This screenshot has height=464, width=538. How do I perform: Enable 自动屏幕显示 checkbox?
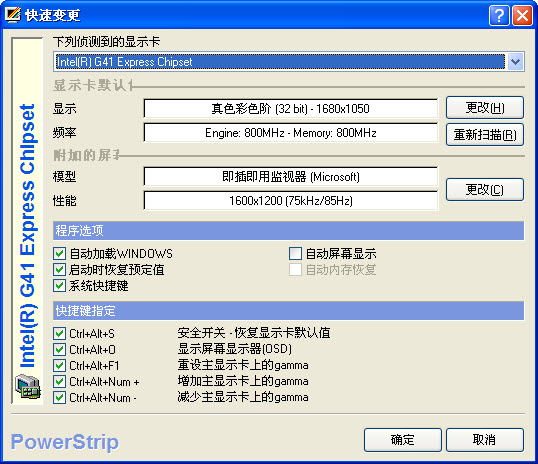(295, 254)
